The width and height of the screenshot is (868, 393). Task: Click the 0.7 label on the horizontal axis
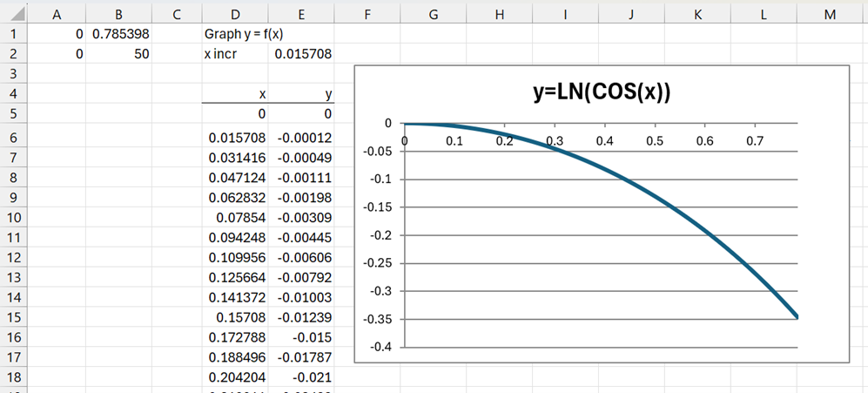pos(755,140)
